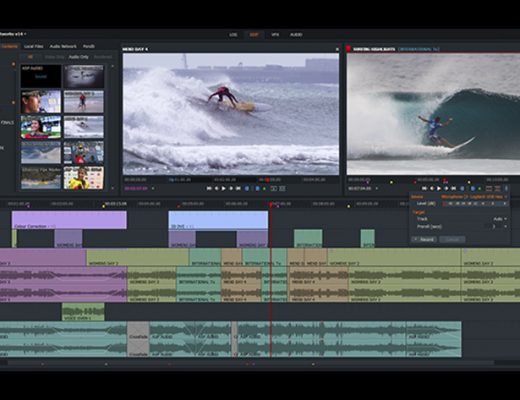Click the Cancel button in voice-over panel
This screenshot has width=520, height=400.
point(452,239)
